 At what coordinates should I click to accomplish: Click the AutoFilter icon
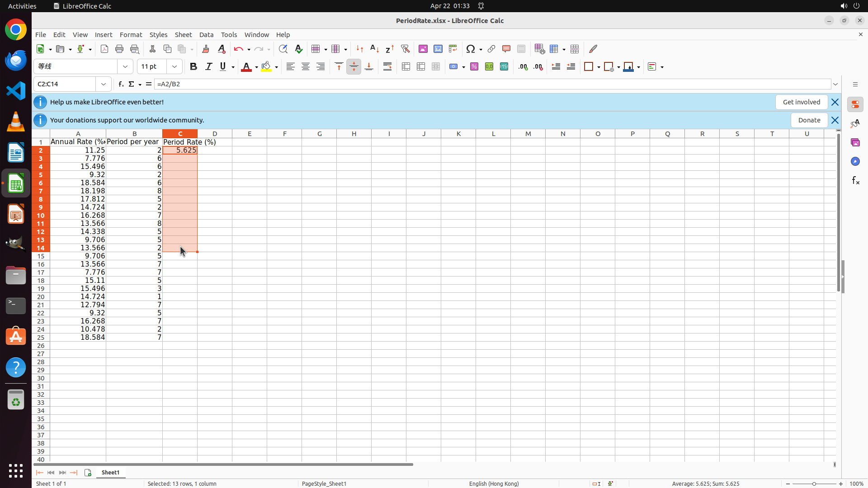tap(405, 49)
